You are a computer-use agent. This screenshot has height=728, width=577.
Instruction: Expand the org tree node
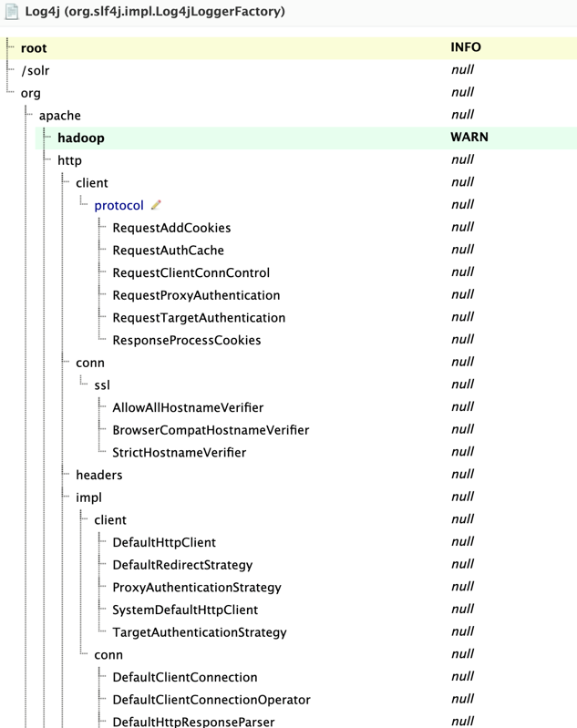(x=31, y=93)
